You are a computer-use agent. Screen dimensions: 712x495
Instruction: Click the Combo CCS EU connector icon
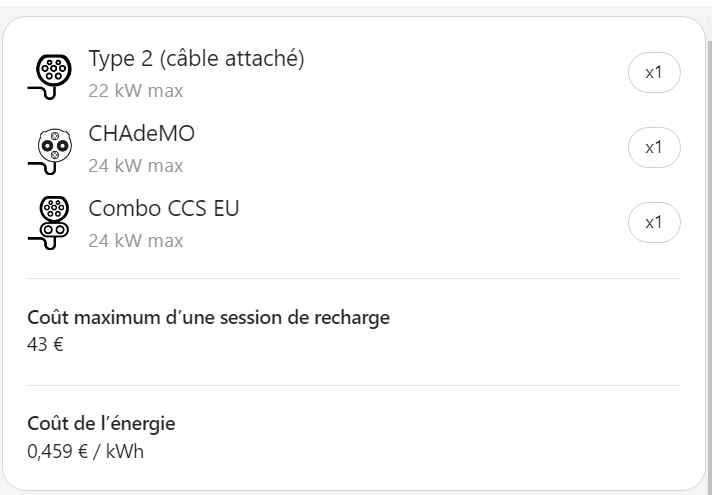pyautogui.click(x=49, y=223)
